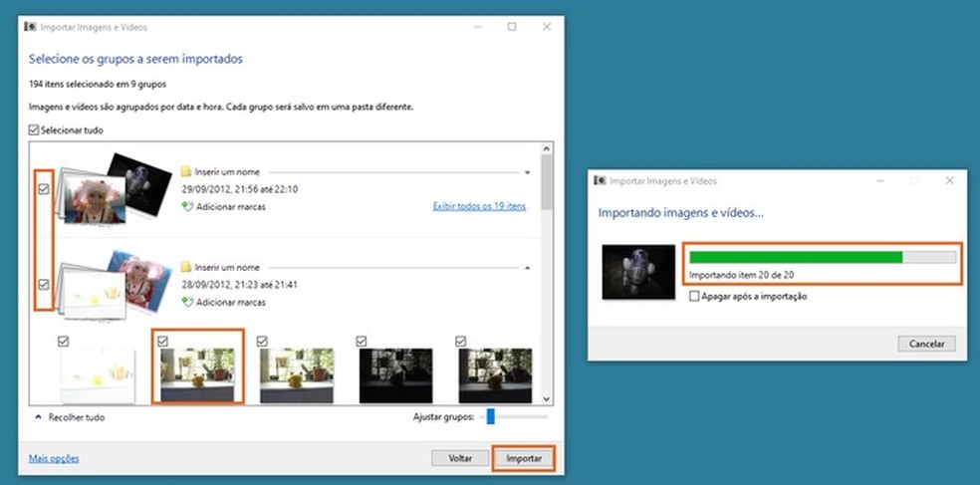The image size is (980, 485).
Task: Uncheck the highlighted window photo checkbox
Action: click(x=162, y=341)
